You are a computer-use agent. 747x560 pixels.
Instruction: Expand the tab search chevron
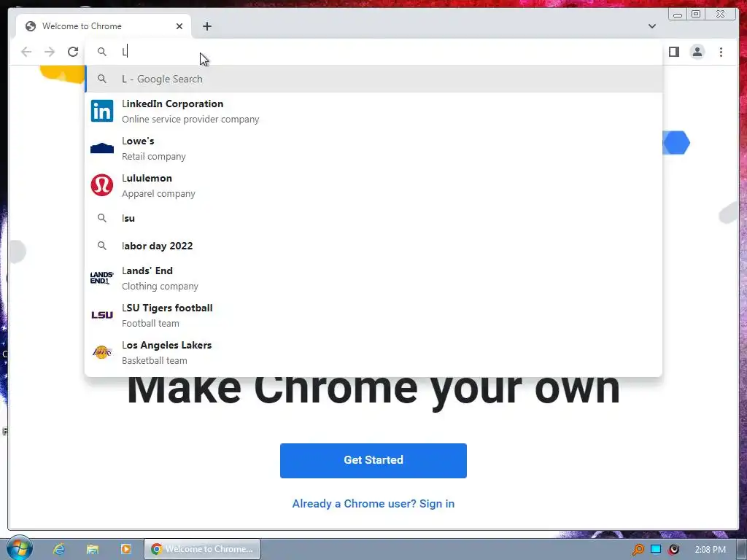click(651, 26)
